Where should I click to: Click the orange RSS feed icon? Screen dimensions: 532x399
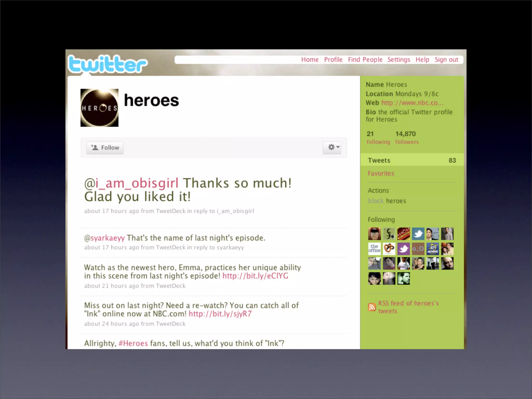(372, 307)
